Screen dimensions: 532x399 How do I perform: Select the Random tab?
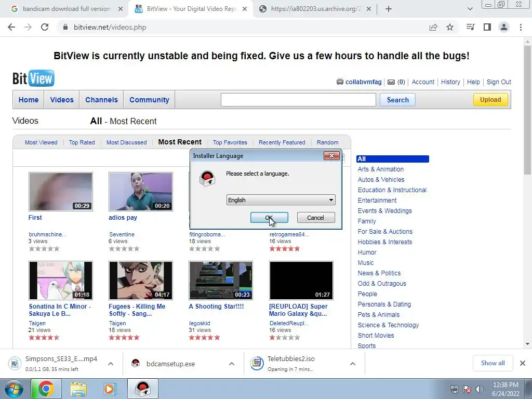[x=327, y=142]
